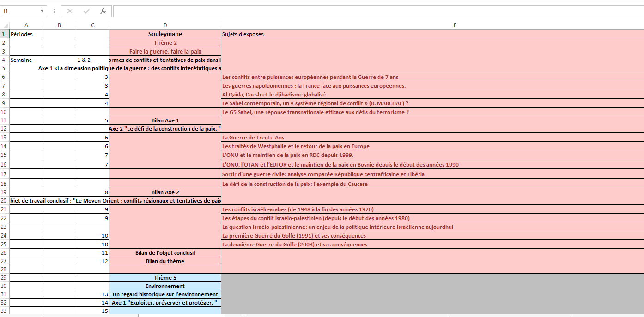
Task: Select column A header
Action: tap(26, 25)
